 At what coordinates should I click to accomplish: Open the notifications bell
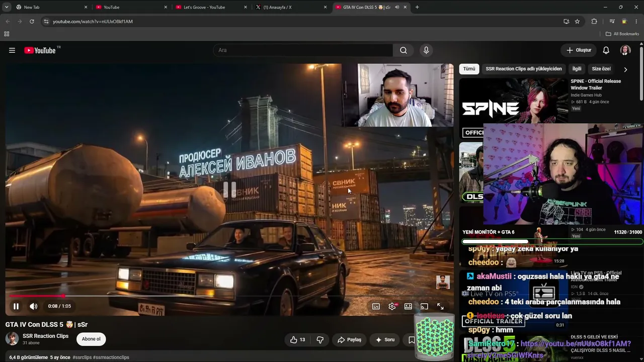click(x=606, y=50)
